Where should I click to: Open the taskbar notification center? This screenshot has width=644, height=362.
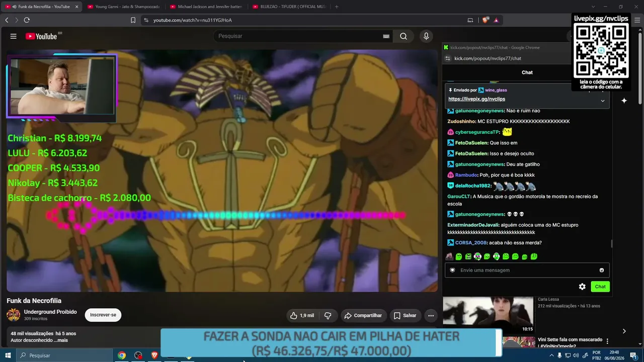[x=633, y=355]
